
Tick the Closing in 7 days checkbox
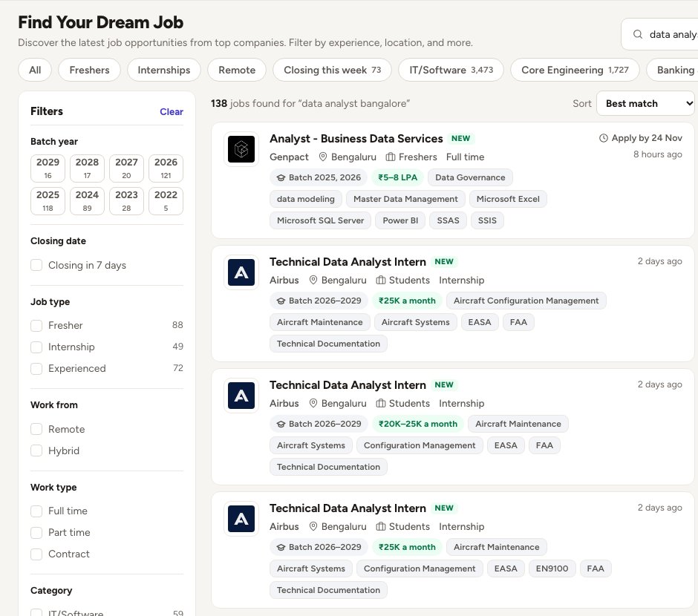[x=36, y=265]
